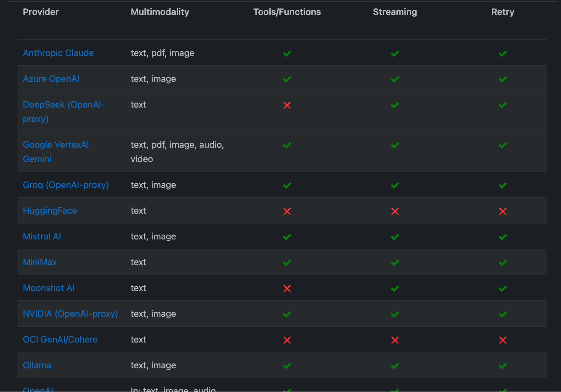This screenshot has height=392, width=561.
Task: Open the Azure OpenAI provider link
Action: (51, 79)
